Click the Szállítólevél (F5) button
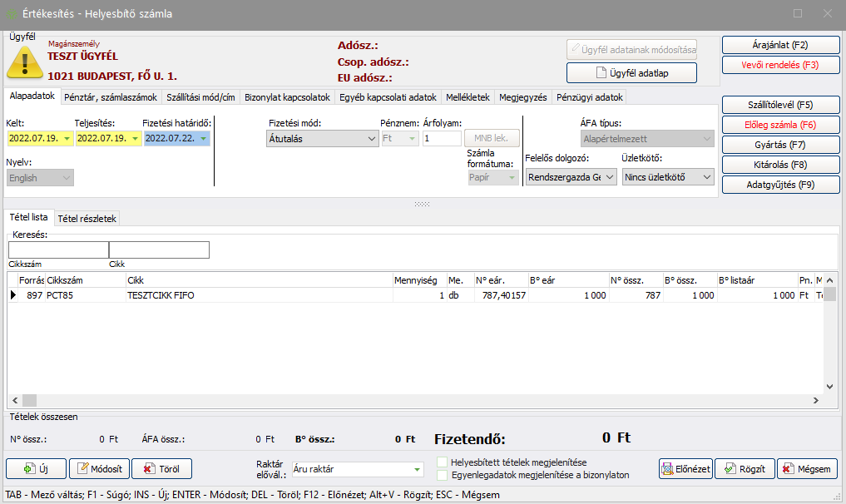The width and height of the screenshot is (846, 504). 780,105
